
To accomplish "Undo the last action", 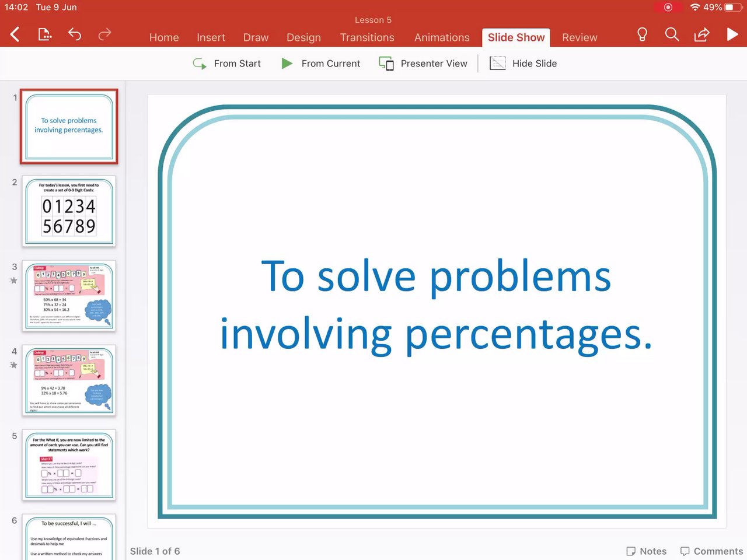I will 75,34.
